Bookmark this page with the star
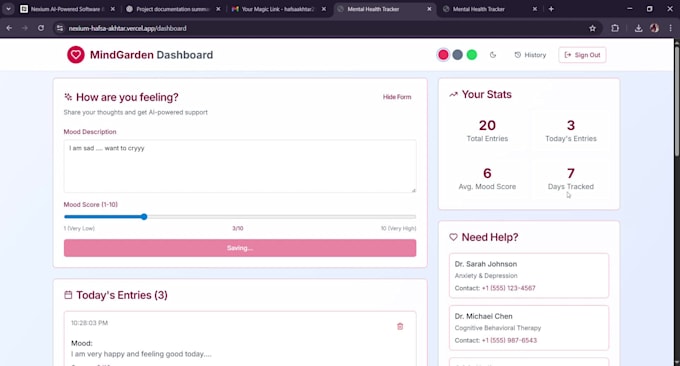 (592, 28)
